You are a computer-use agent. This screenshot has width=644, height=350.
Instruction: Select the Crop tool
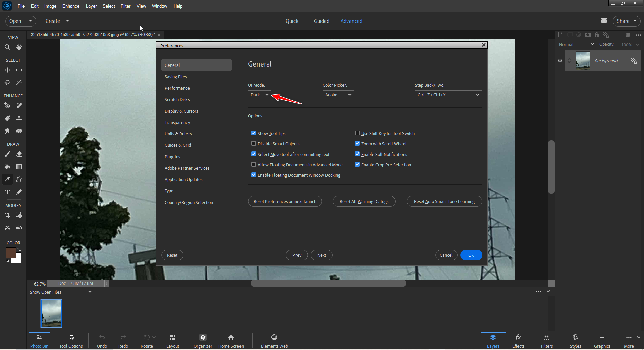pyautogui.click(x=7, y=215)
